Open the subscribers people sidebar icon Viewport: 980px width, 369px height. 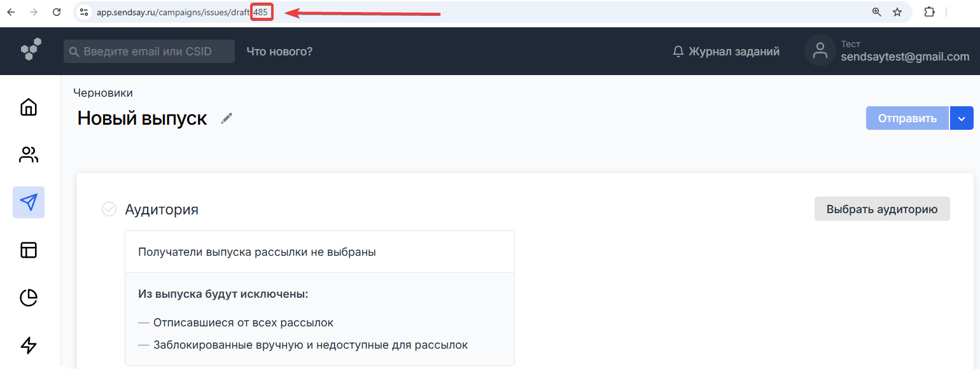29,155
